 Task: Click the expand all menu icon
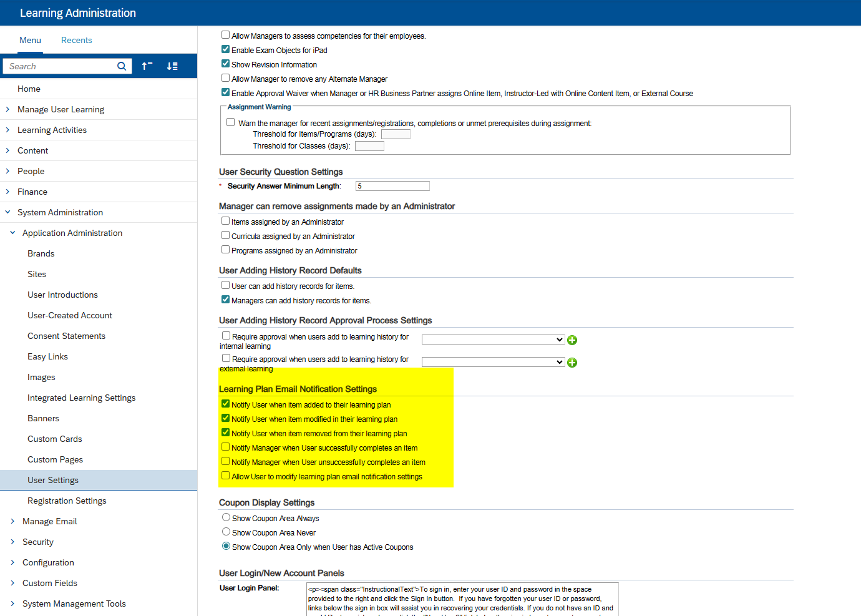pos(172,66)
